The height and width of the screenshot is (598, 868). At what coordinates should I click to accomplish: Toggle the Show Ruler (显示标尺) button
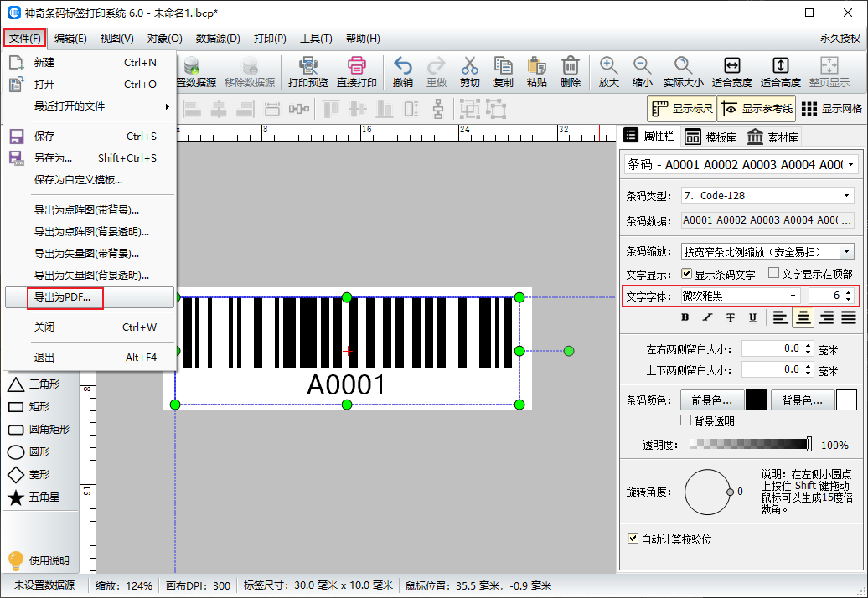point(681,108)
